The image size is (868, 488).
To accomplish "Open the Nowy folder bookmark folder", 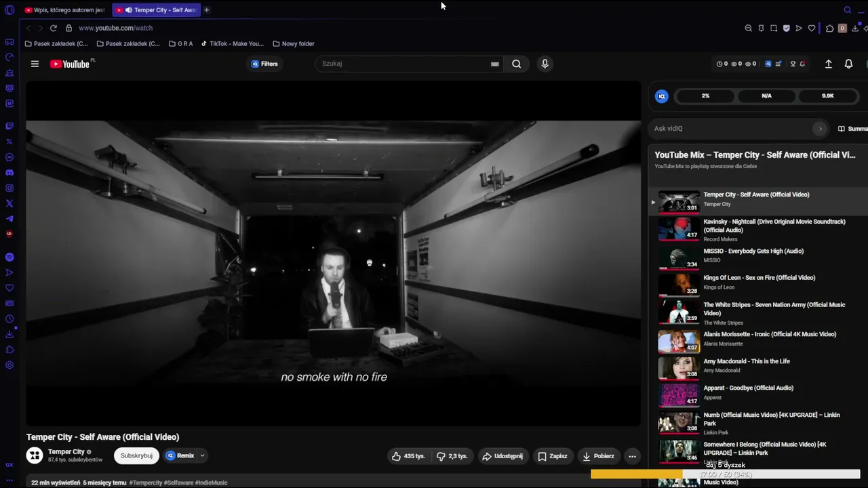I will (x=294, y=44).
